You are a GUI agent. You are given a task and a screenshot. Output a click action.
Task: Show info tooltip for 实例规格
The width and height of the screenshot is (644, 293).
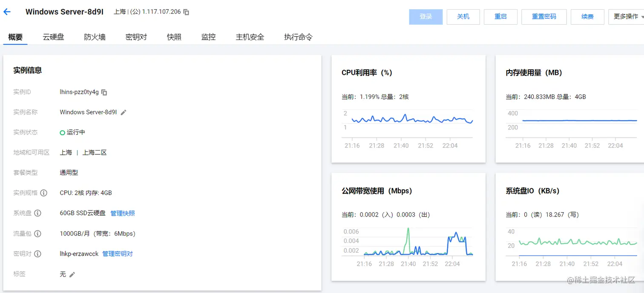43,193
